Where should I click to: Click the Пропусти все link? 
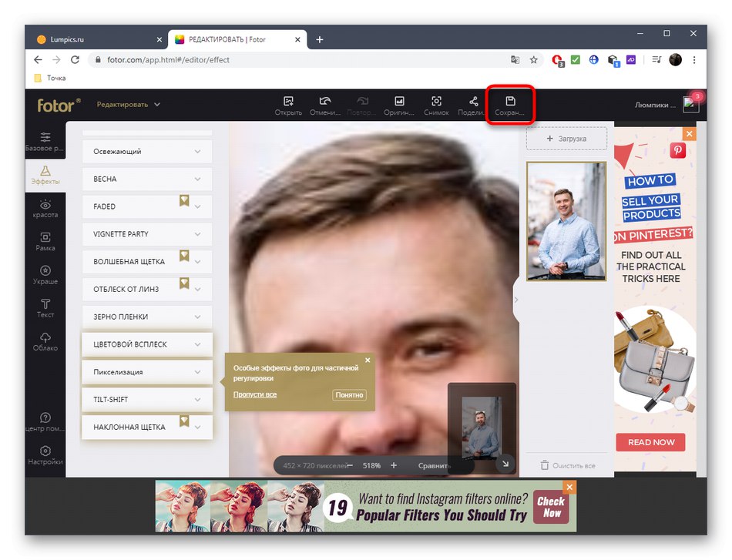pyautogui.click(x=255, y=395)
